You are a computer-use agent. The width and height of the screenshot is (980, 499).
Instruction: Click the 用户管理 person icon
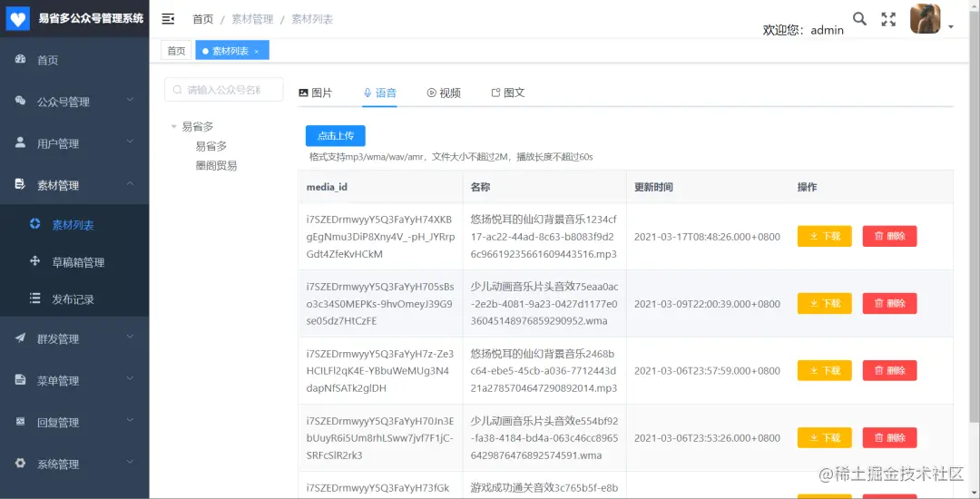click(x=20, y=142)
